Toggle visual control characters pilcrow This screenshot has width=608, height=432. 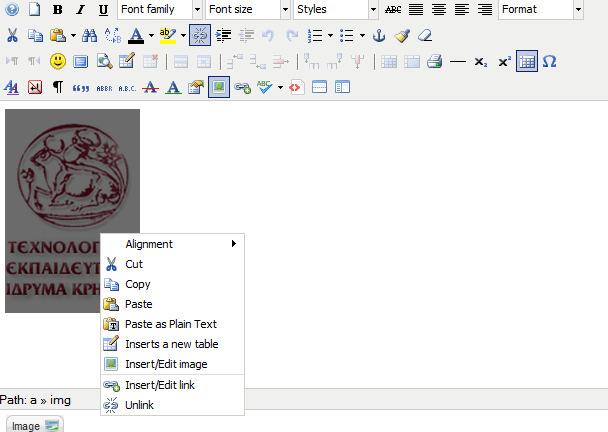coord(58,87)
